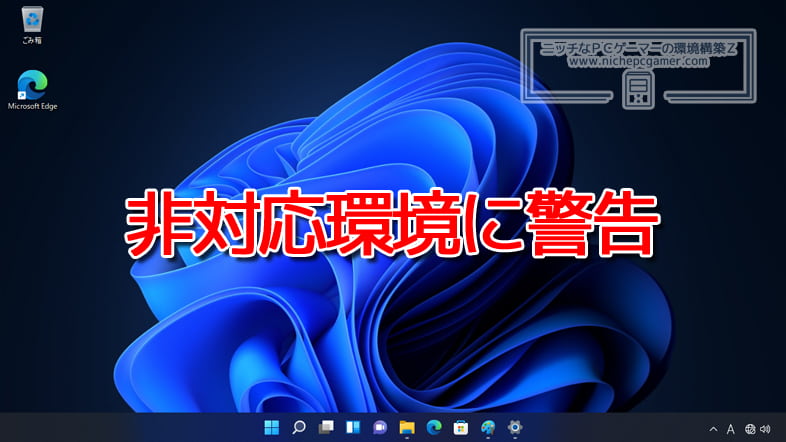Expand the hidden tray icons chevron

(712, 429)
